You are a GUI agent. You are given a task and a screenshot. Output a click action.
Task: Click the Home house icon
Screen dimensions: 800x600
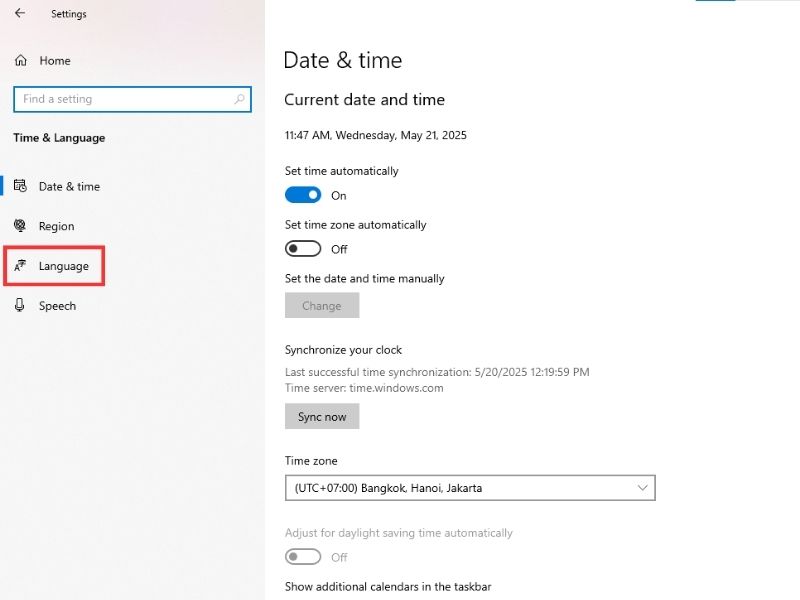point(21,61)
